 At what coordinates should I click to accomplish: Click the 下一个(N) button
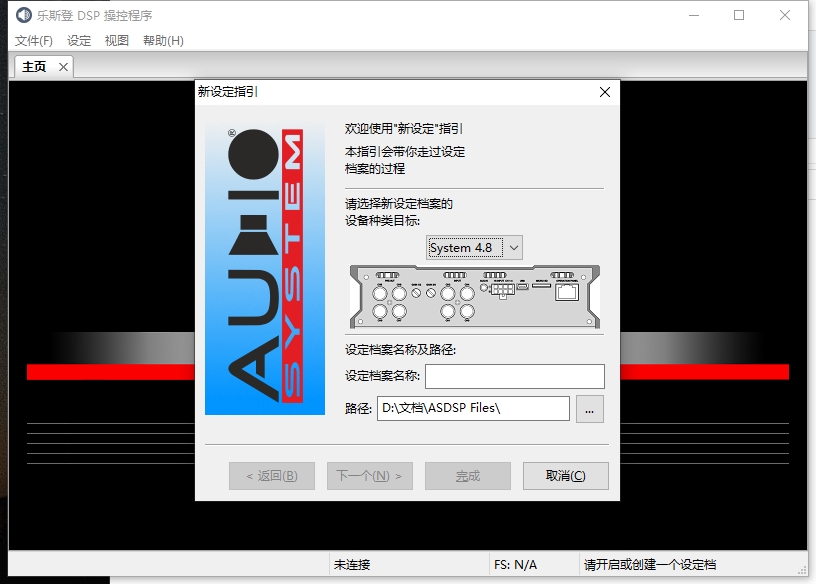369,476
